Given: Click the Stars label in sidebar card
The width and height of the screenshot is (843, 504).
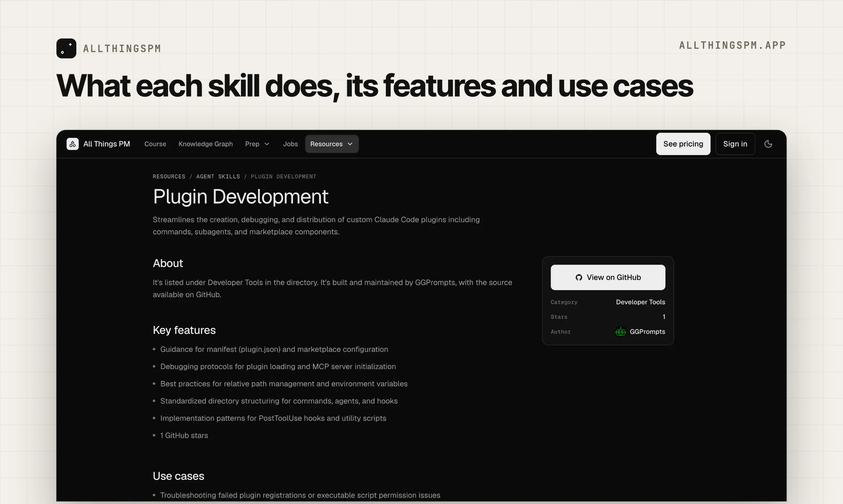Looking at the screenshot, I should (559, 317).
